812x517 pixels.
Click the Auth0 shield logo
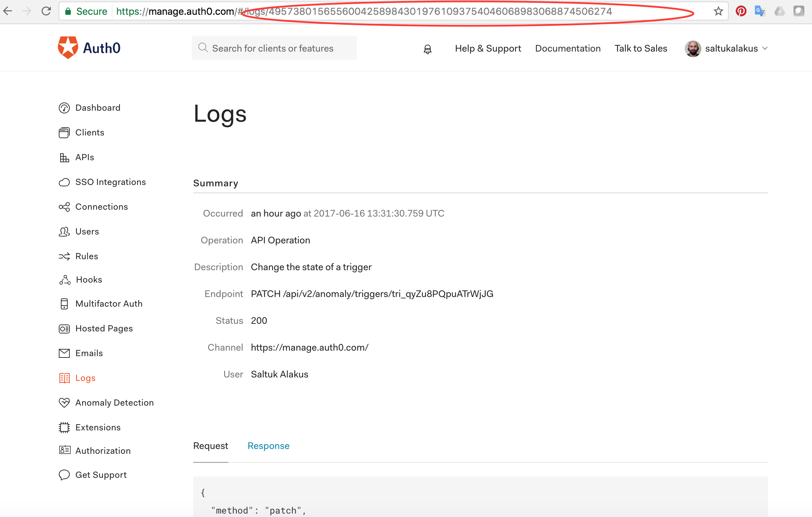[68, 48]
